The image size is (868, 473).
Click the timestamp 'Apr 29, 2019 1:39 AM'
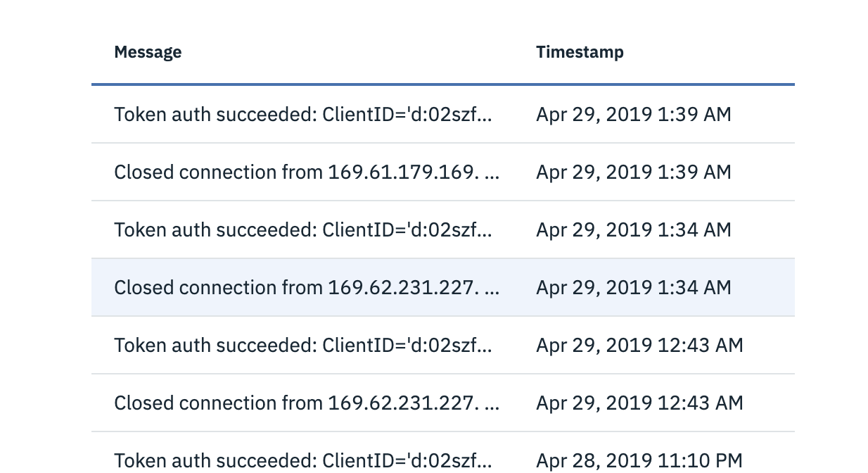tap(633, 114)
